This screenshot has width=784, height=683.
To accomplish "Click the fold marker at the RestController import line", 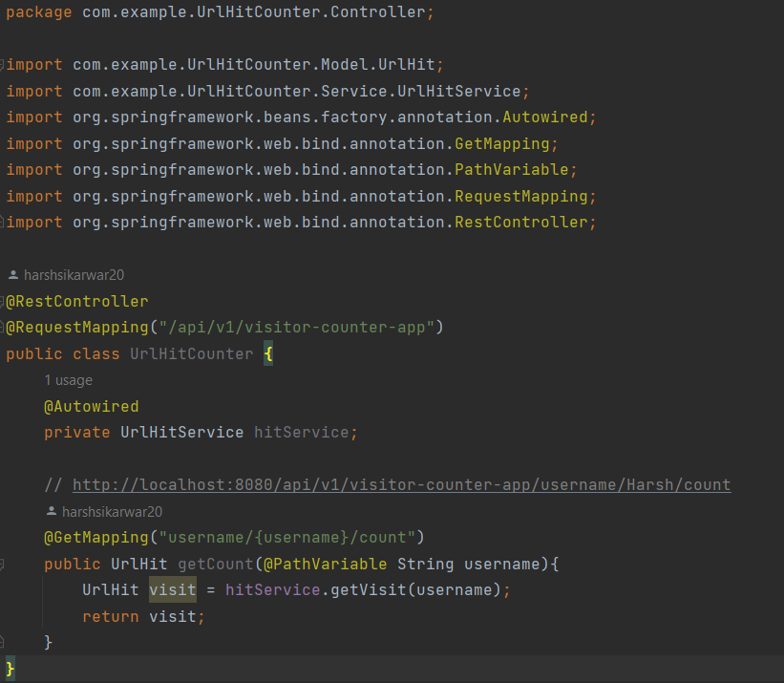I will click(x=2, y=222).
